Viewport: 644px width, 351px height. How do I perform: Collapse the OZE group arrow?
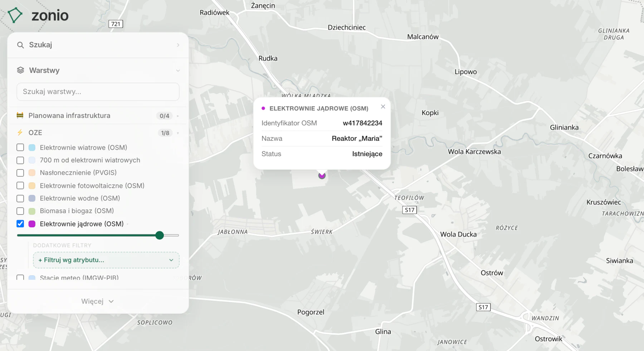tap(178, 133)
